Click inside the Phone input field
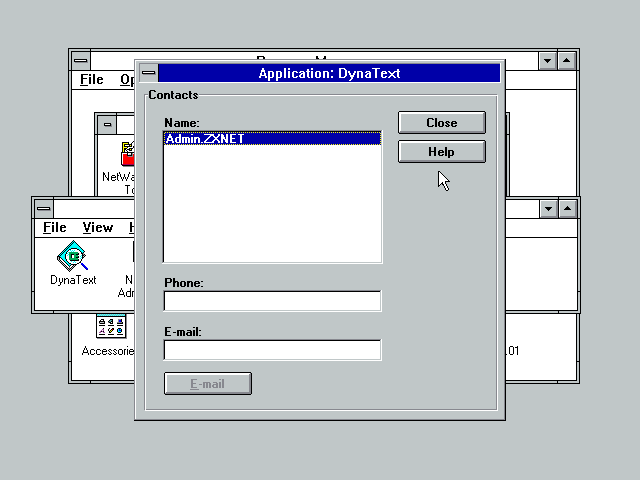The width and height of the screenshot is (640, 480). click(272, 301)
